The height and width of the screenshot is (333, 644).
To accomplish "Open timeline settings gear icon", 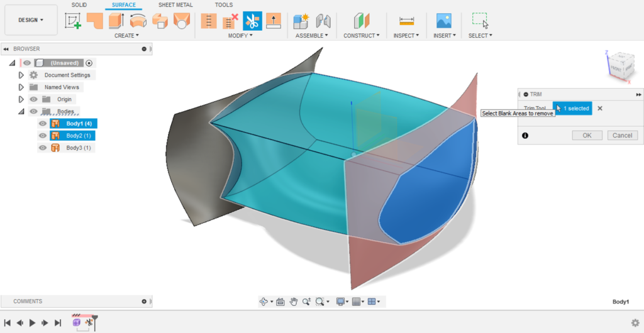I will pos(635,323).
